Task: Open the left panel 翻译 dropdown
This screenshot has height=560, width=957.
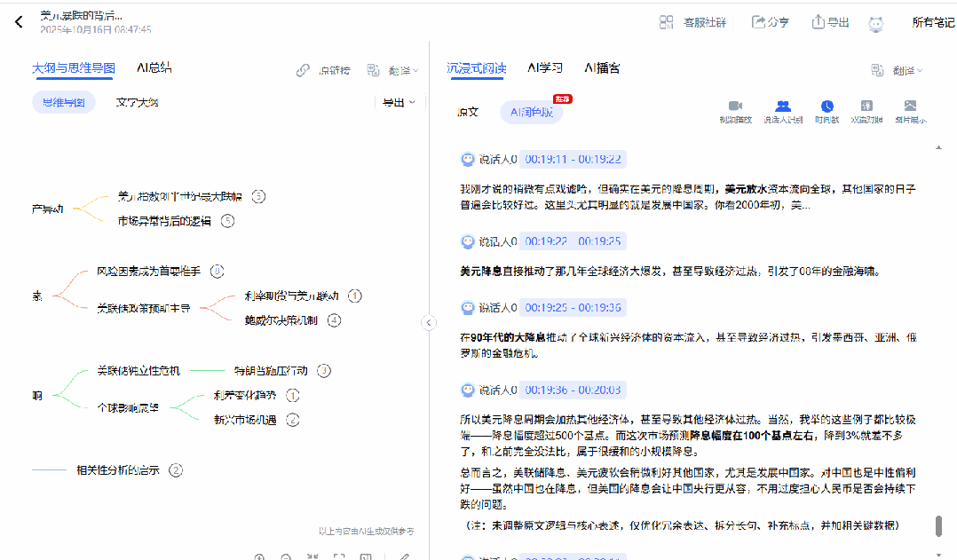Action: click(392, 70)
